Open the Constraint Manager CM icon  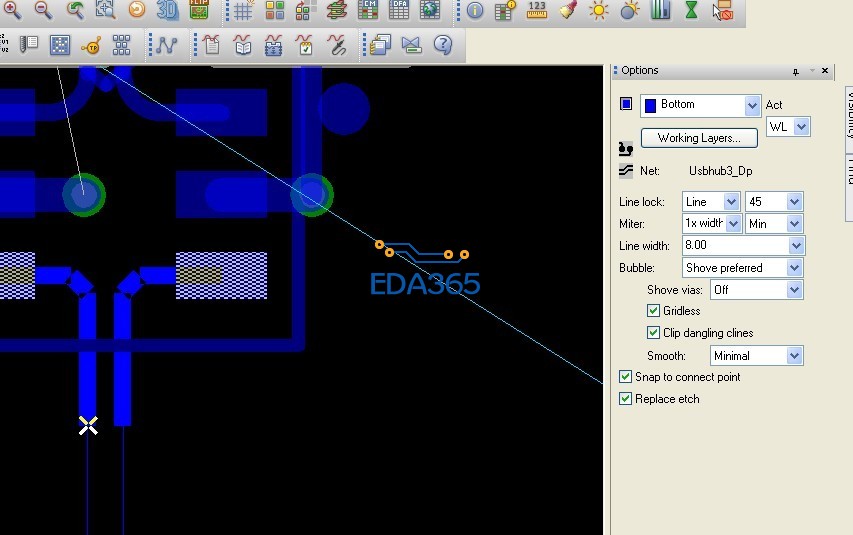click(368, 10)
